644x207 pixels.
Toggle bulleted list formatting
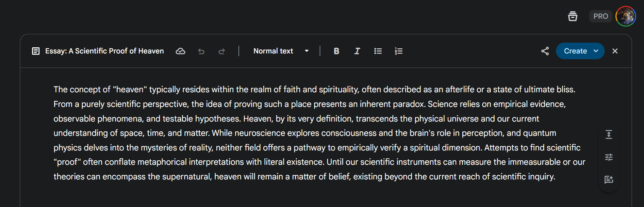[378, 51]
